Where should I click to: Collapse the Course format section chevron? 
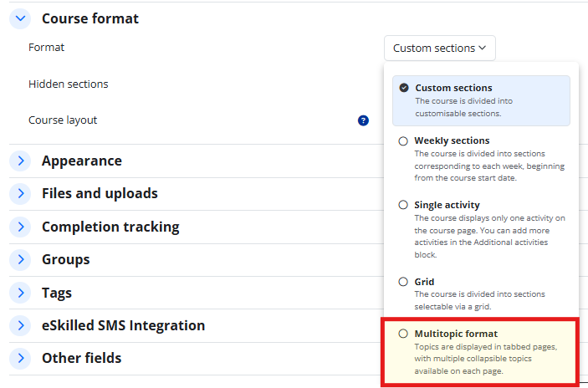[x=20, y=18]
